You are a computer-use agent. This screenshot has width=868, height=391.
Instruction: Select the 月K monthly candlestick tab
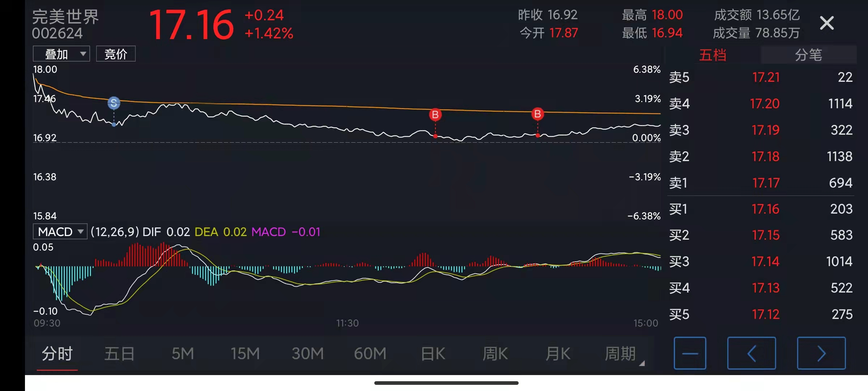coord(558,354)
